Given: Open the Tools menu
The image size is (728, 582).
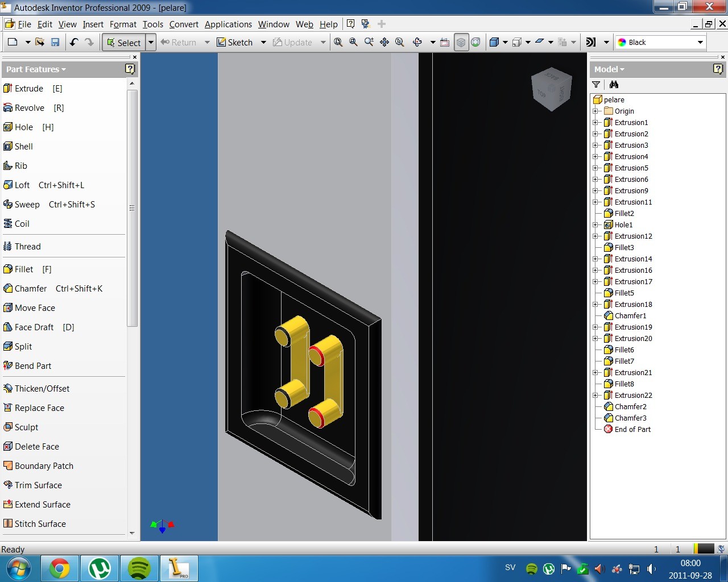Looking at the screenshot, I should (x=152, y=24).
